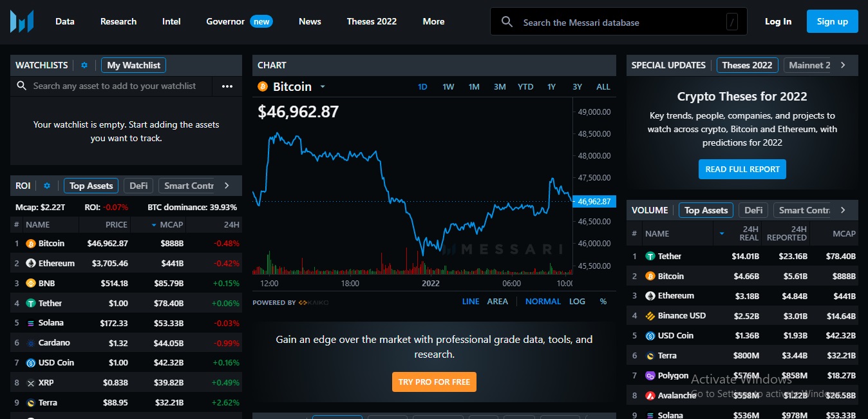
Task: Click the Bitcoin coin icon in ROI table
Action: coord(30,244)
